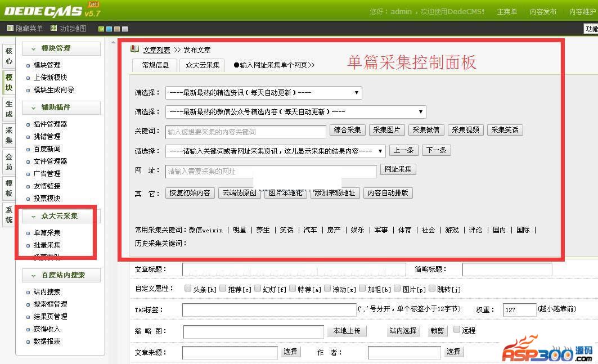The width and height of the screenshot is (598, 364).
Task: Click the 隐藏菜单 hide menu icon
Action: coord(10,28)
